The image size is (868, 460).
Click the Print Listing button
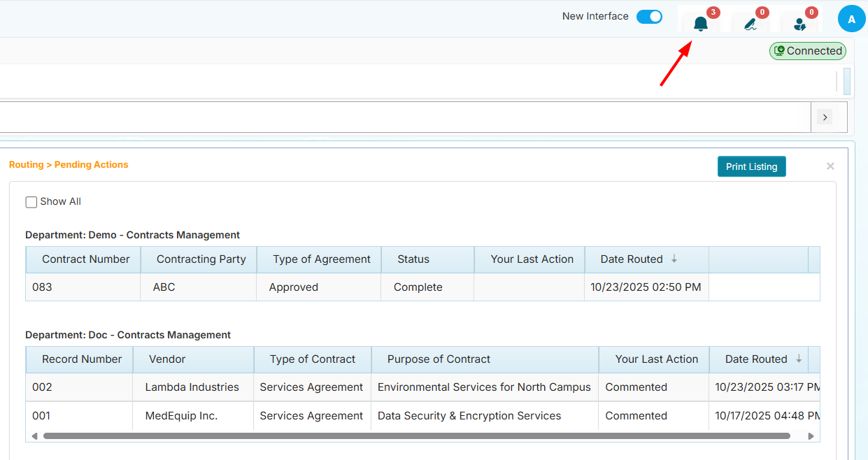coord(751,166)
